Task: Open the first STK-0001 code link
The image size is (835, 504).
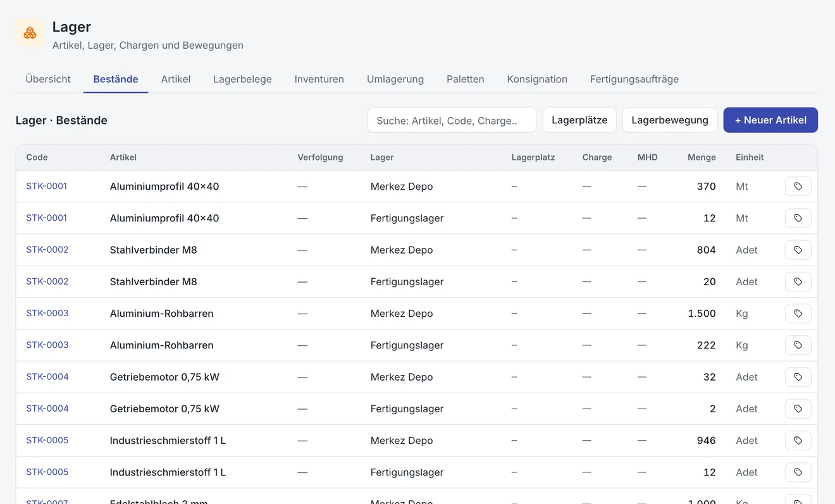Action: pyautogui.click(x=47, y=187)
